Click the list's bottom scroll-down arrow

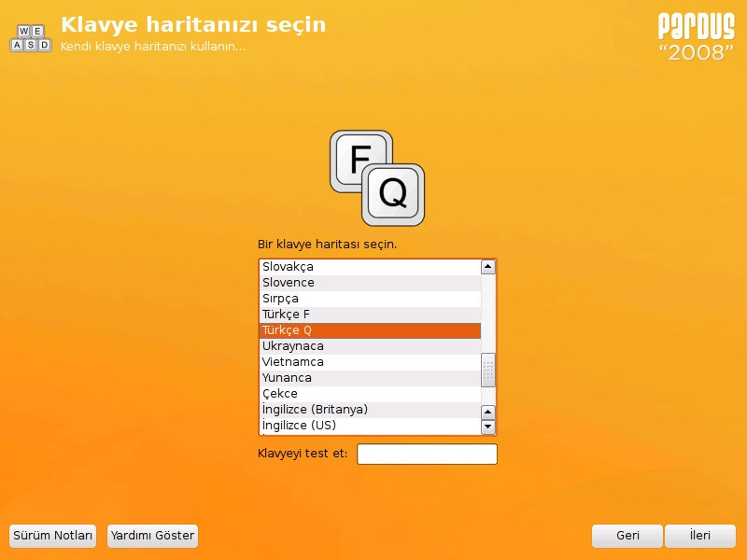pos(487,427)
